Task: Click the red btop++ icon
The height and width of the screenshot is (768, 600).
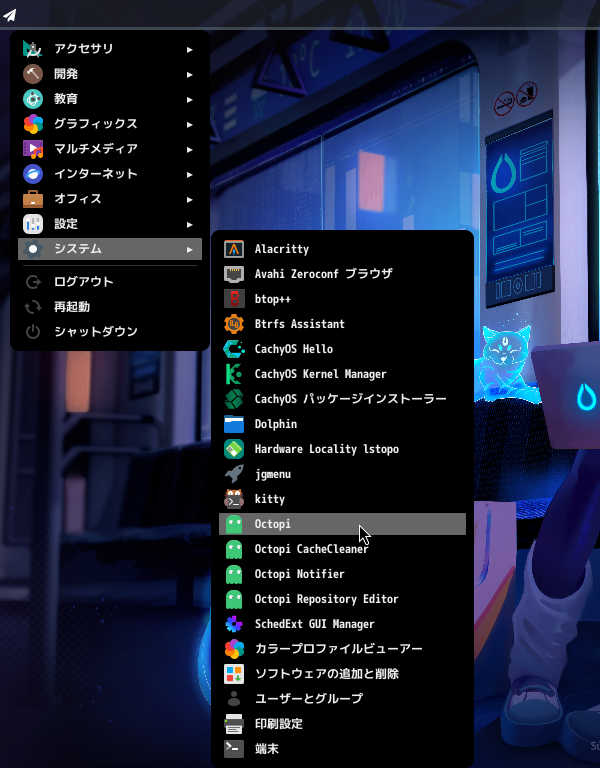Action: coord(234,299)
